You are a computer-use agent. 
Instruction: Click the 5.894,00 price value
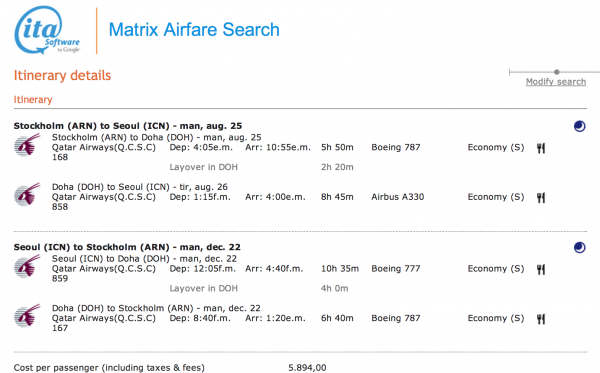coord(307,368)
